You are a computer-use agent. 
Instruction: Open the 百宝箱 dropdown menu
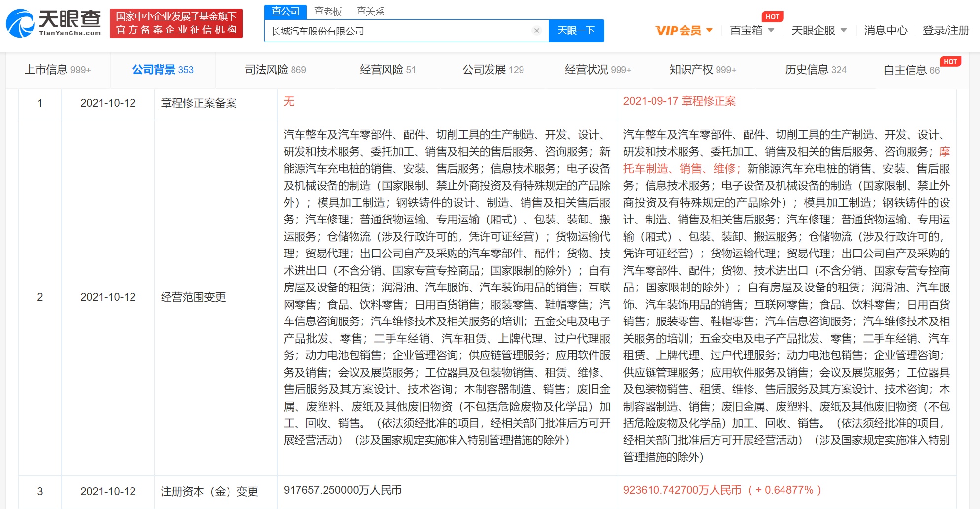point(751,31)
